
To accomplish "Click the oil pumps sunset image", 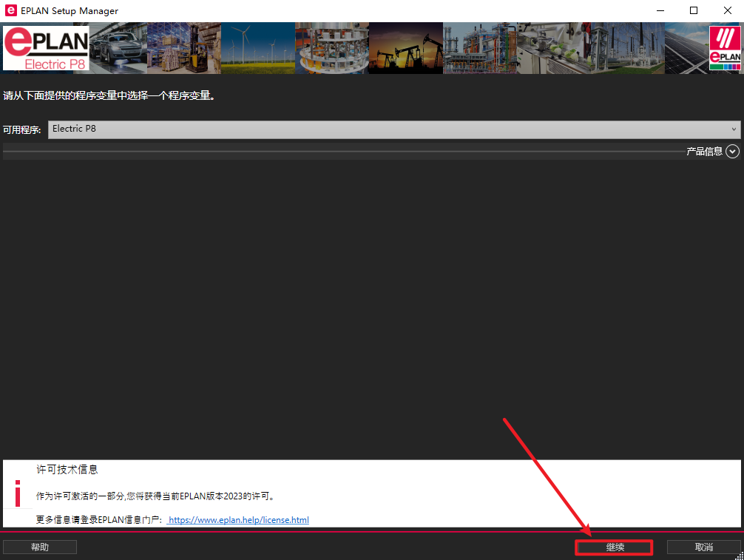I will [x=405, y=49].
